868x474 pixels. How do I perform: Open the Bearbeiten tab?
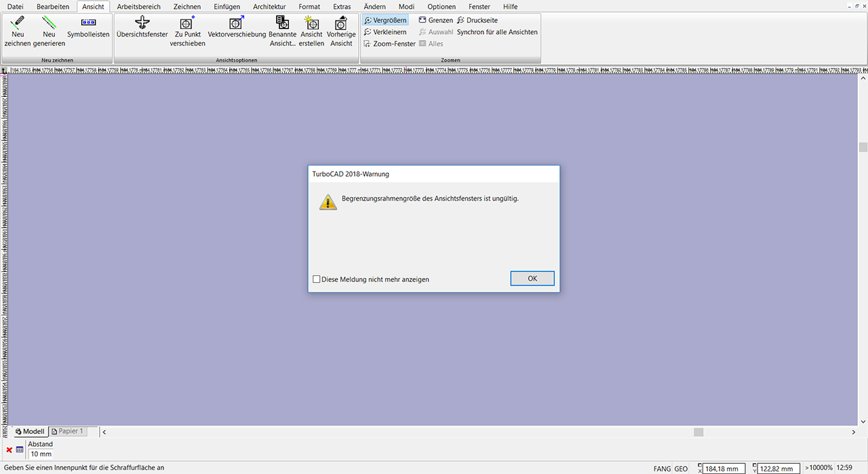(53, 7)
